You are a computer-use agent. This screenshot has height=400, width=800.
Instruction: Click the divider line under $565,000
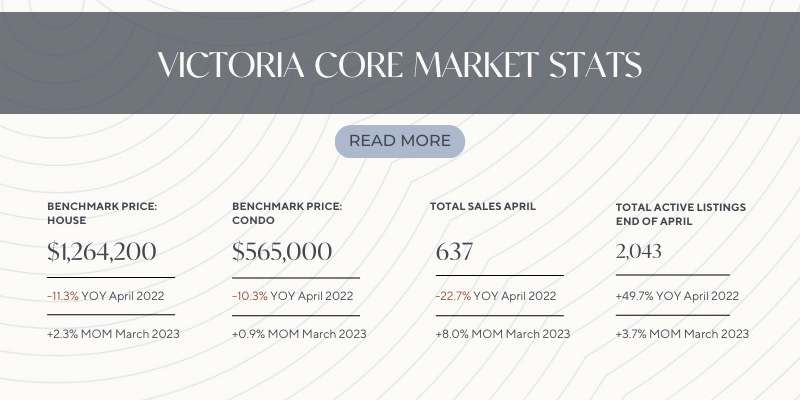point(296,278)
